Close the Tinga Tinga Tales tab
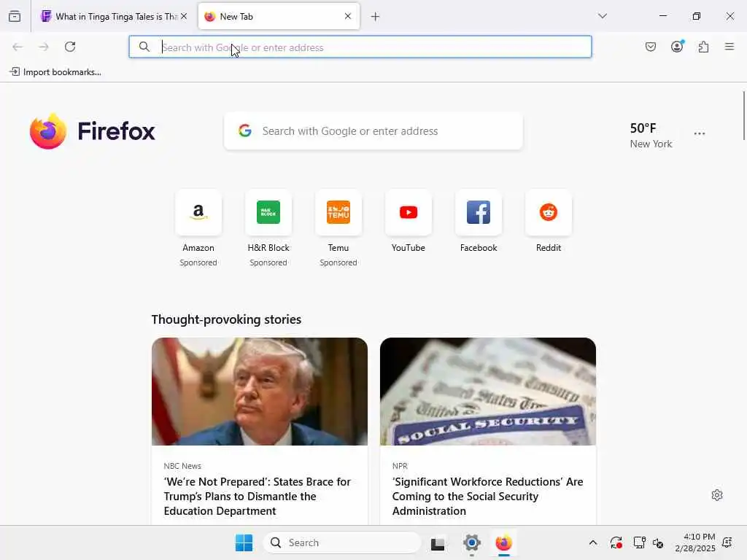747x560 pixels. [184, 16]
